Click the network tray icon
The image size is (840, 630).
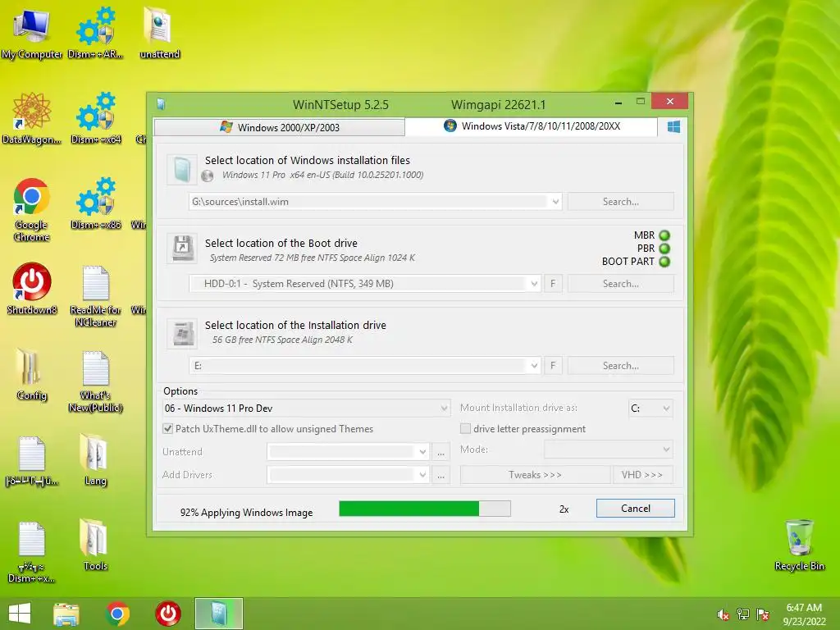coord(743,614)
